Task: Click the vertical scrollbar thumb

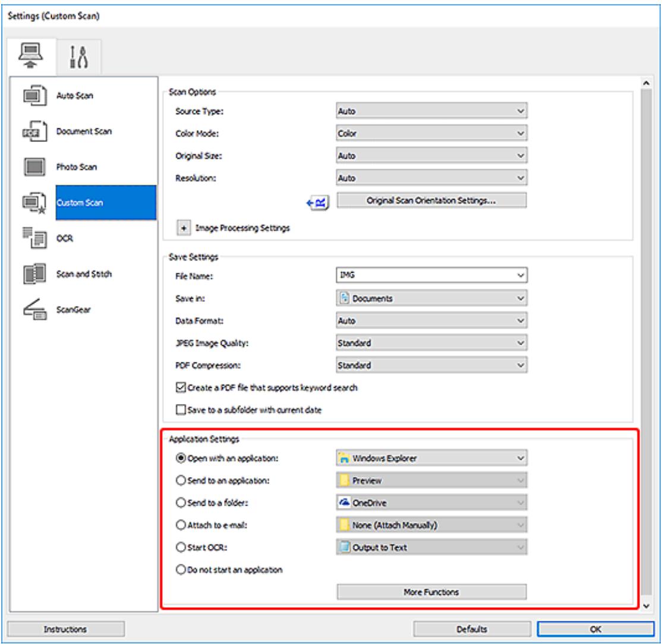Action: [x=646, y=343]
